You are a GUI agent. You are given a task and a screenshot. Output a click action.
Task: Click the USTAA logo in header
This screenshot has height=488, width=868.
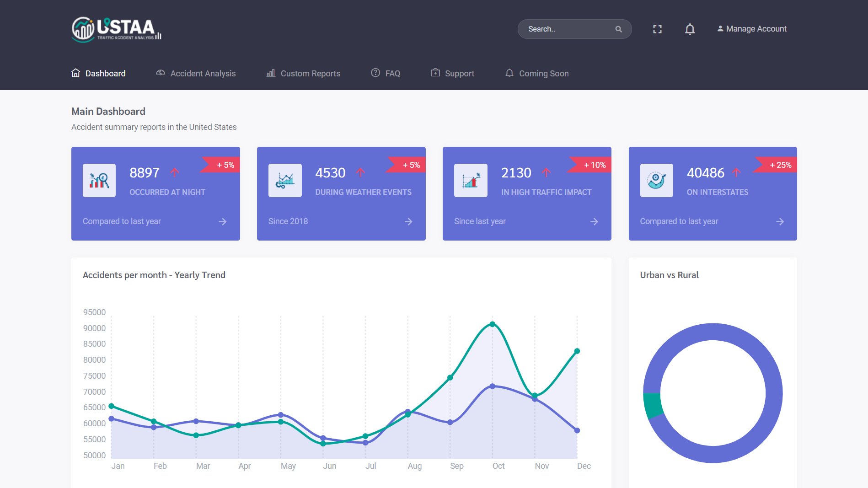(116, 29)
